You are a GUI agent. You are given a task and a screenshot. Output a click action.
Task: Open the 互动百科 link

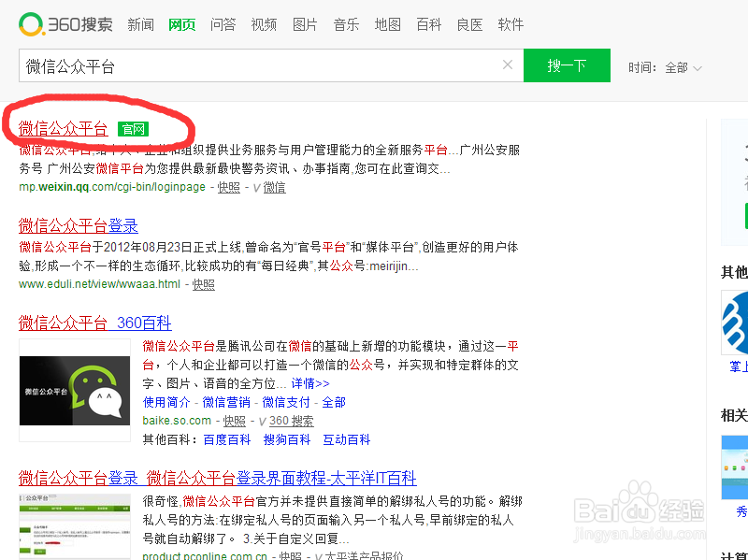347,439
